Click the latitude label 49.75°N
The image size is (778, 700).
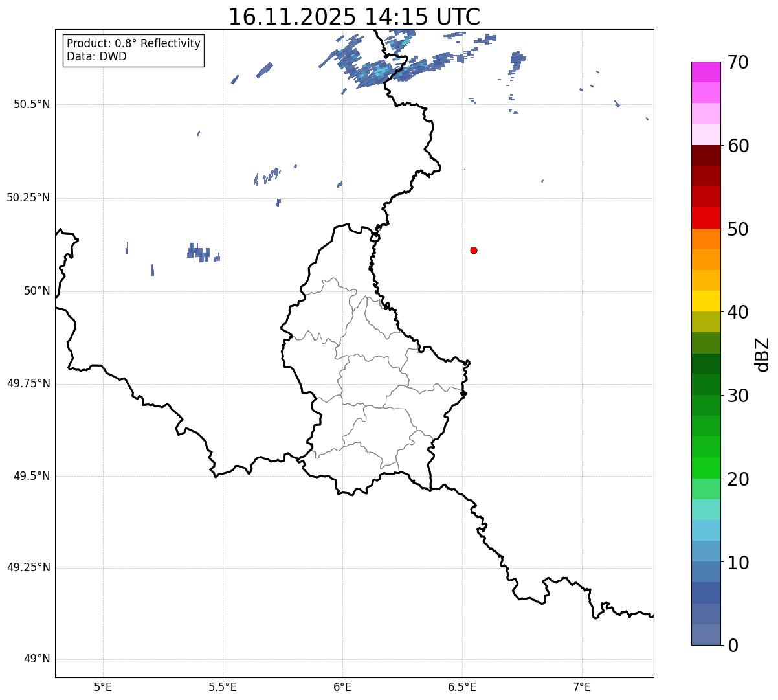pyautogui.click(x=28, y=383)
